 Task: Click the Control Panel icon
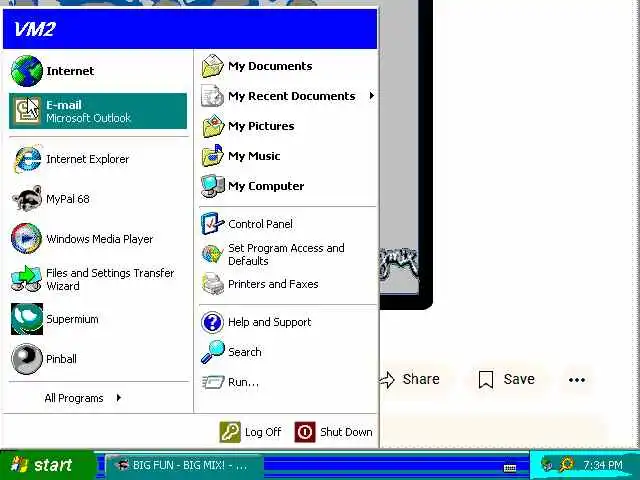click(213, 224)
